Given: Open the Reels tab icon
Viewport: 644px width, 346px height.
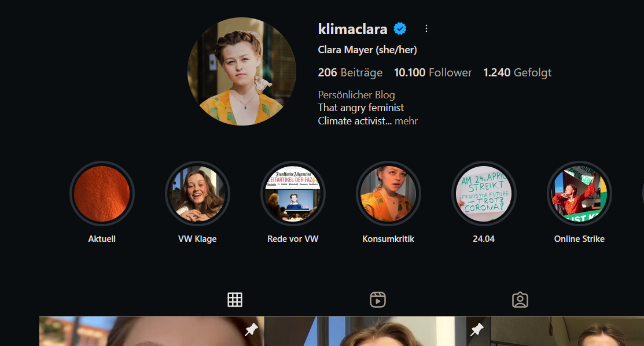Looking at the screenshot, I should pos(377,300).
